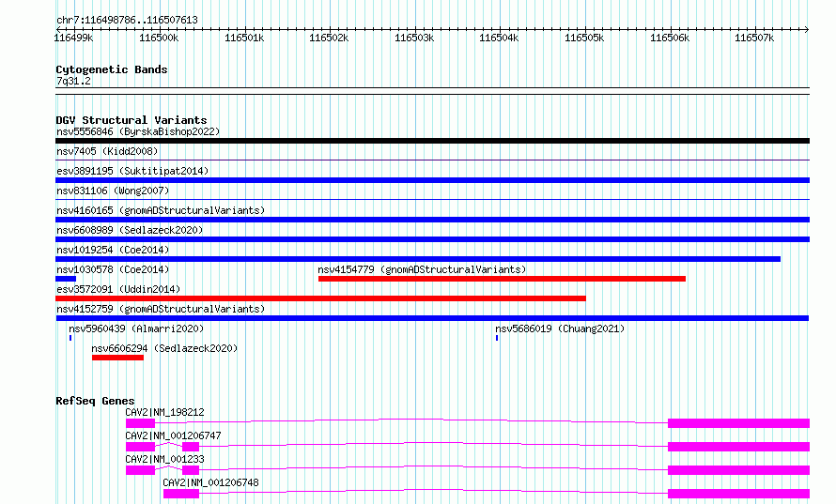Select the blue nsv6608989 variant bar
Screen dimensions: 836x504
432,239
